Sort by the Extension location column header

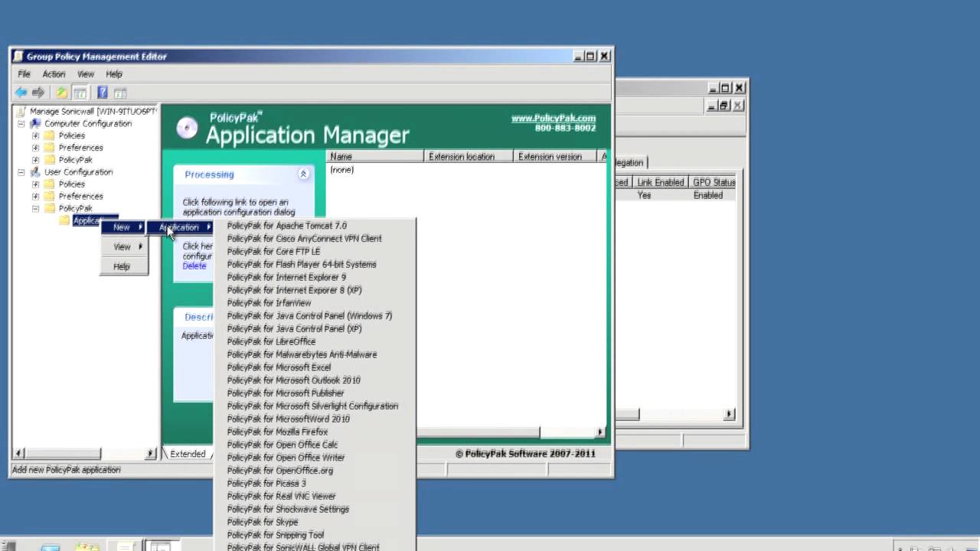tap(469, 156)
